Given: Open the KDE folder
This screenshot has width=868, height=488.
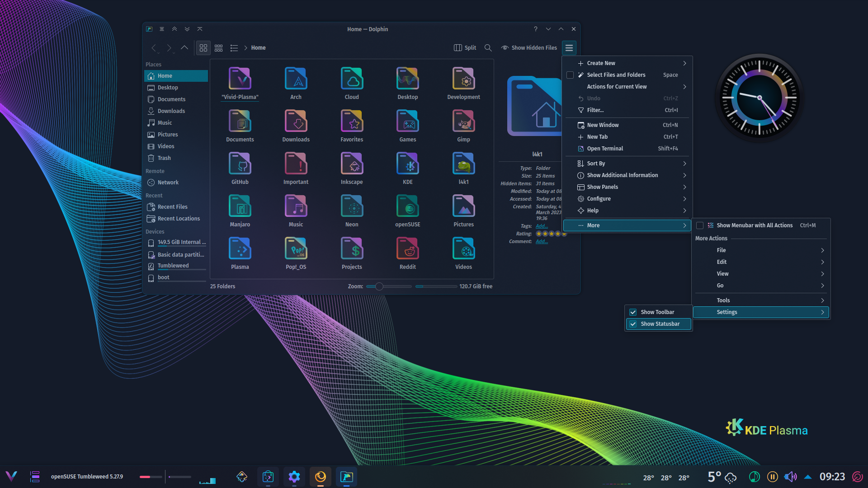Looking at the screenshot, I should [x=408, y=169].
